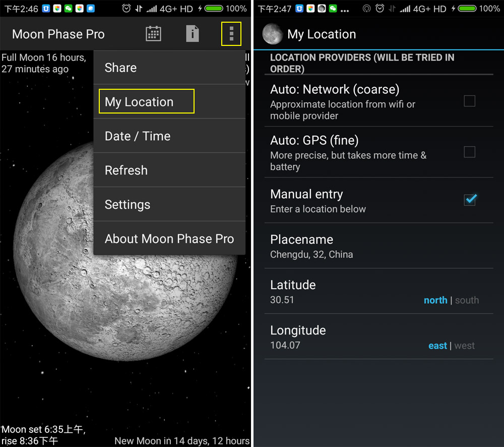
Task: Switch longitude to west
Action: [x=464, y=346]
